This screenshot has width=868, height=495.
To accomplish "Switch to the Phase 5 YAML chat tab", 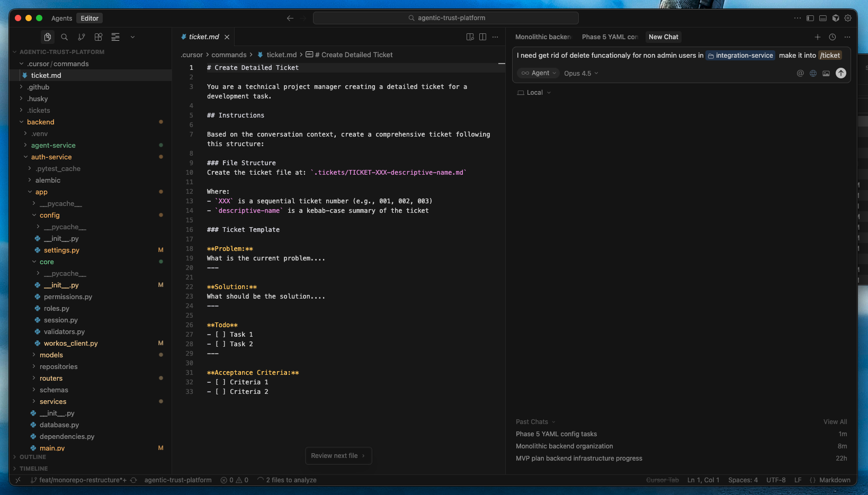I will pos(610,37).
